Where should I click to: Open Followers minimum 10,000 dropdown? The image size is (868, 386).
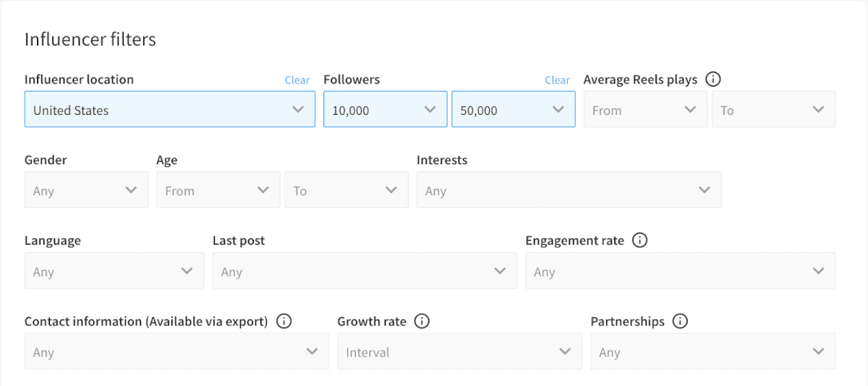point(384,110)
